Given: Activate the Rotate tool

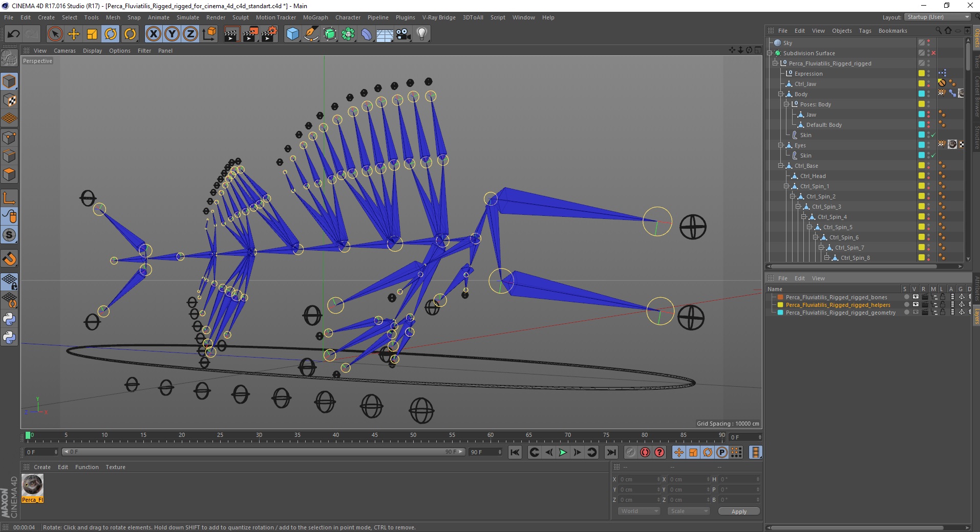Looking at the screenshot, I should (x=111, y=34).
